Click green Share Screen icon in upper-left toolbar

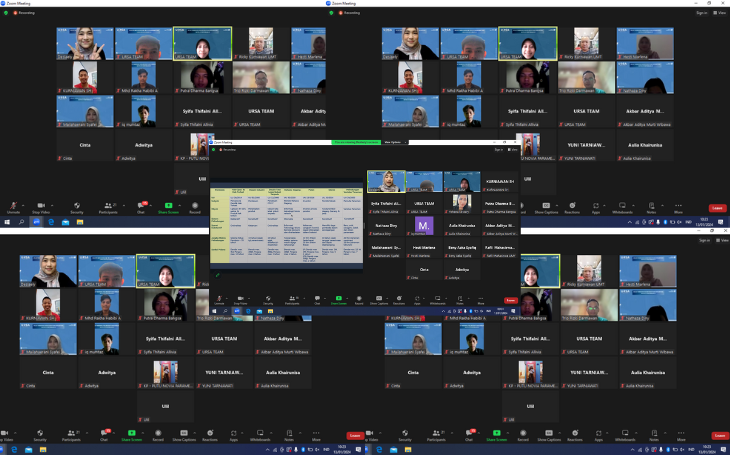(169, 208)
